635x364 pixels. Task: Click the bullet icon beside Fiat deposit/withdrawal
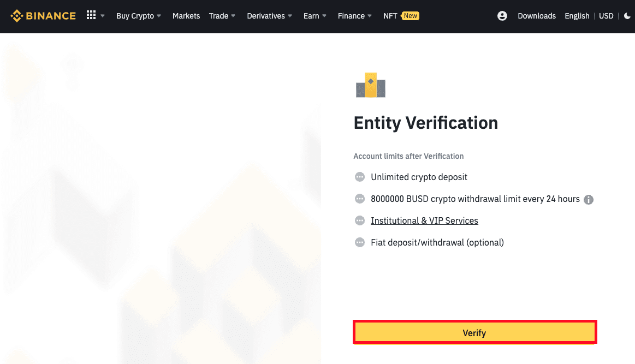click(359, 242)
